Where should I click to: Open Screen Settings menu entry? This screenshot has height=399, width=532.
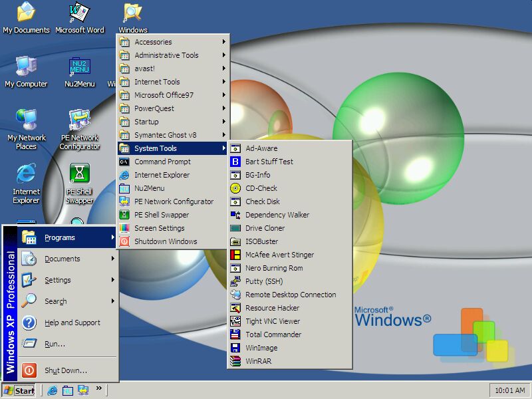point(172,228)
